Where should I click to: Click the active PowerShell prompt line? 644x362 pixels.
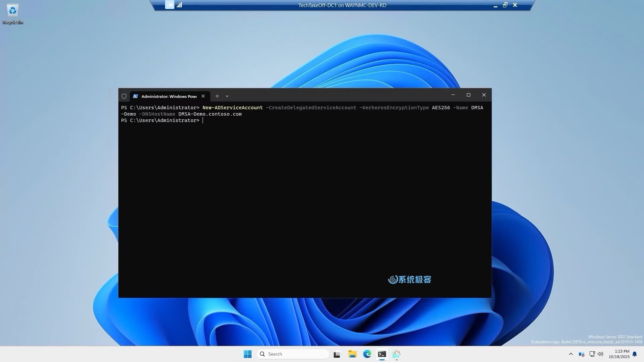coord(162,120)
